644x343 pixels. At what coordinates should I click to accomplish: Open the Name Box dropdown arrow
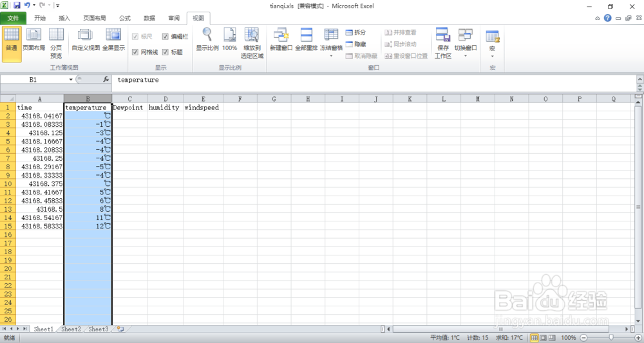click(71, 80)
